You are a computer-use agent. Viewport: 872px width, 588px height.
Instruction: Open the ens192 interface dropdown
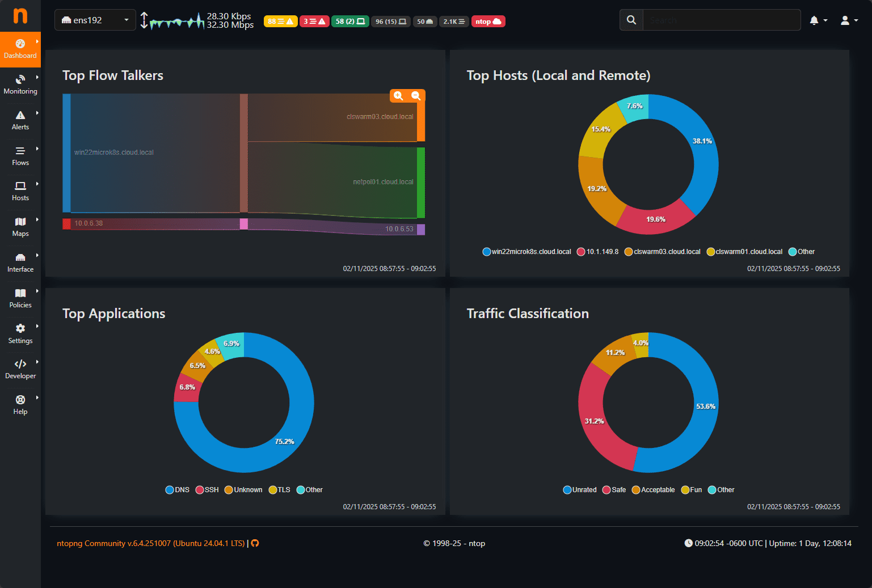[95, 19]
